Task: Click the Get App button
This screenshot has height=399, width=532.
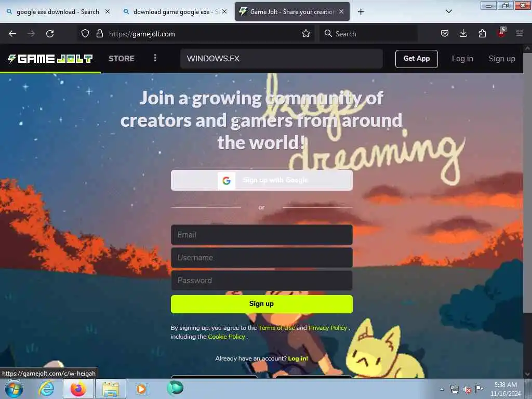Action: pyautogui.click(x=416, y=59)
